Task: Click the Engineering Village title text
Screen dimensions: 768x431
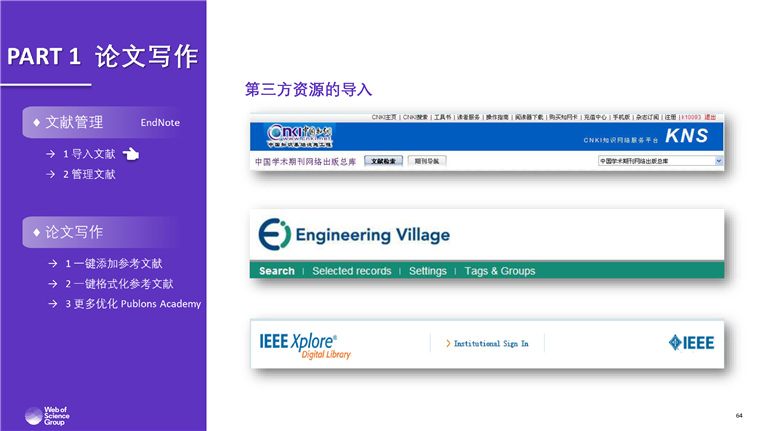Action: [x=373, y=235]
